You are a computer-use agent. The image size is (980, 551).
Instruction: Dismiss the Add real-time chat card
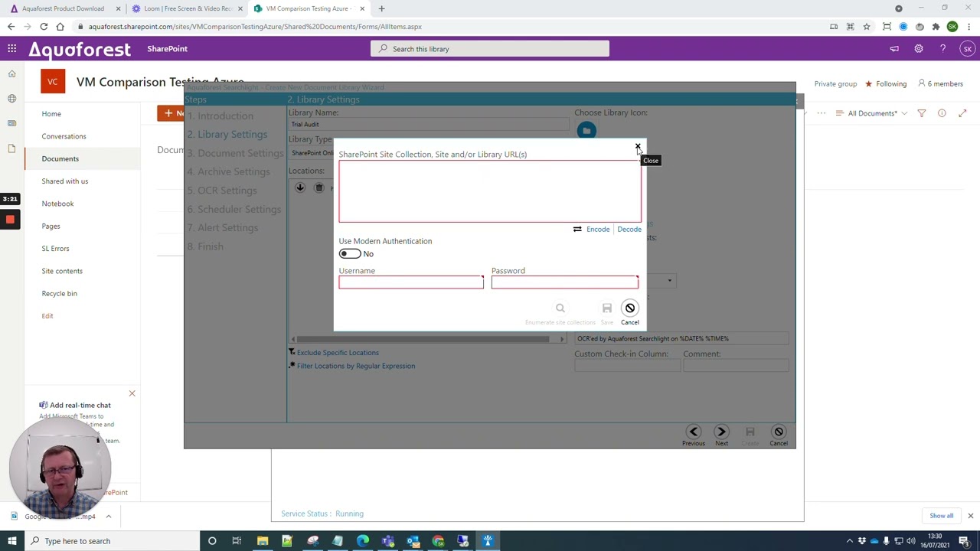click(x=132, y=394)
